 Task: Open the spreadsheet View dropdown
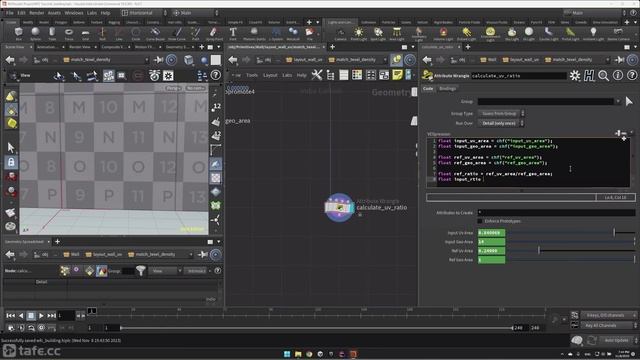click(x=165, y=271)
